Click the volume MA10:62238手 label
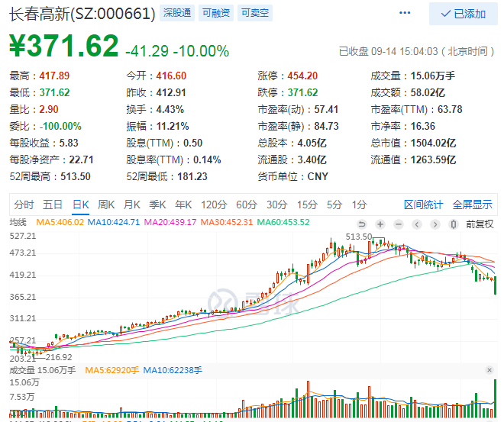 tap(173, 370)
